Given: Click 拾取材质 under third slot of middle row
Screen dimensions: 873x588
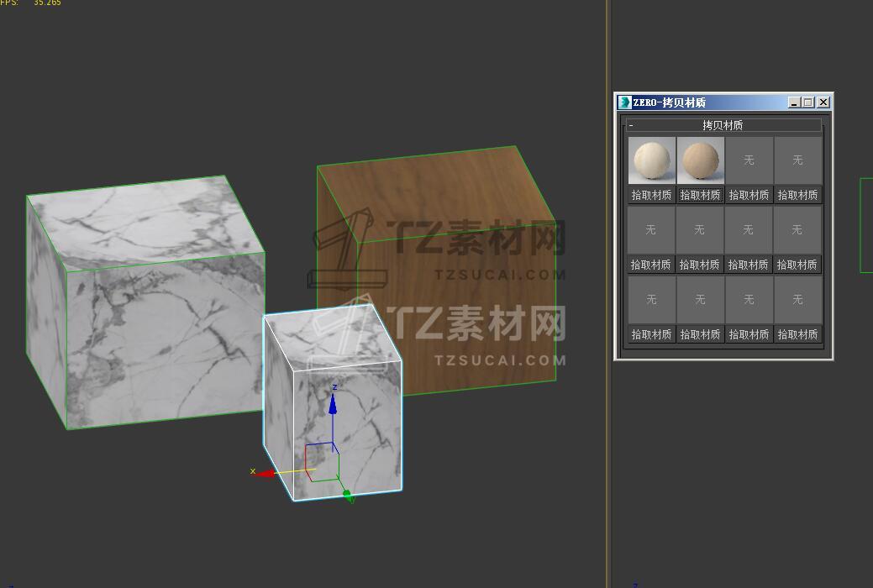Looking at the screenshot, I should click(749, 265).
